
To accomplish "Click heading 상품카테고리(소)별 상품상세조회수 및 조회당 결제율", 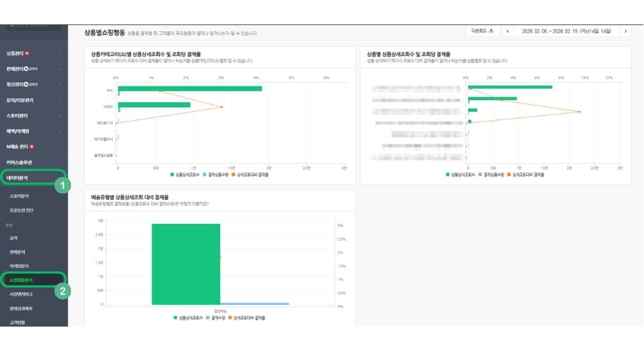I will (146, 53).
